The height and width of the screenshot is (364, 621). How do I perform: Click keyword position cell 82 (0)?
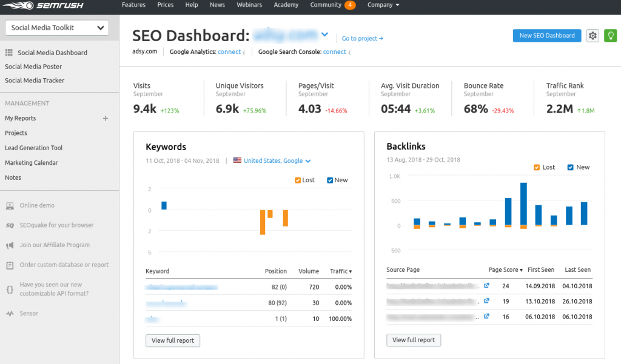click(x=279, y=287)
